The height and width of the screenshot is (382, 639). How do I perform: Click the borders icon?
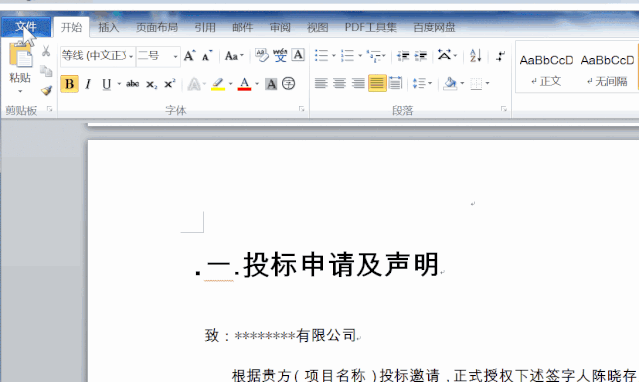[x=476, y=84]
